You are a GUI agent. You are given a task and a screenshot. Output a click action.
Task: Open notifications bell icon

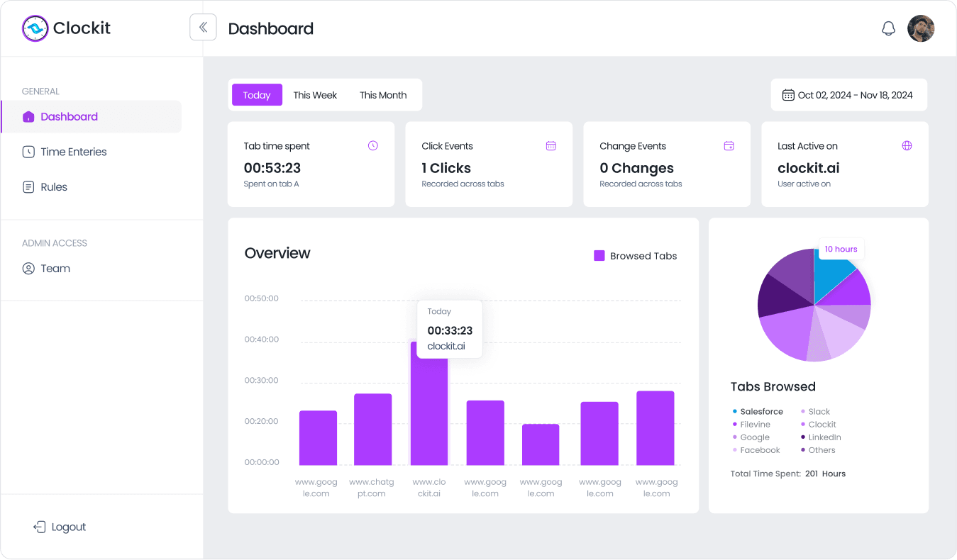(888, 28)
